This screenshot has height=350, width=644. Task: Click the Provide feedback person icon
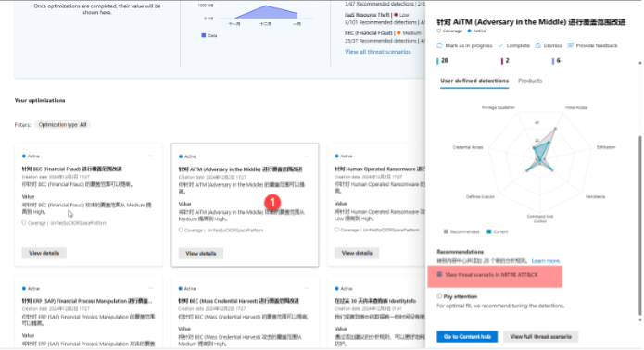[571, 45]
